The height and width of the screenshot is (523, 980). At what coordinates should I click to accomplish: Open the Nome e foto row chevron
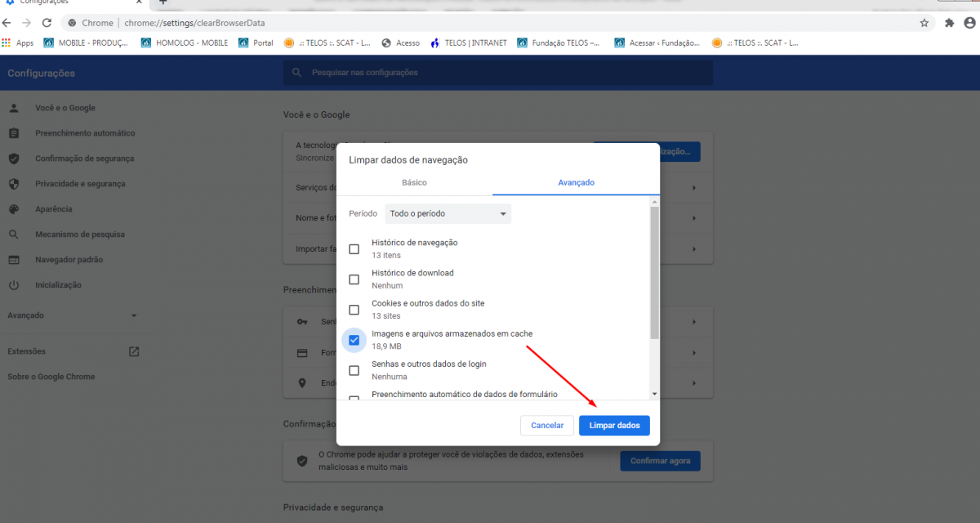[x=694, y=218]
